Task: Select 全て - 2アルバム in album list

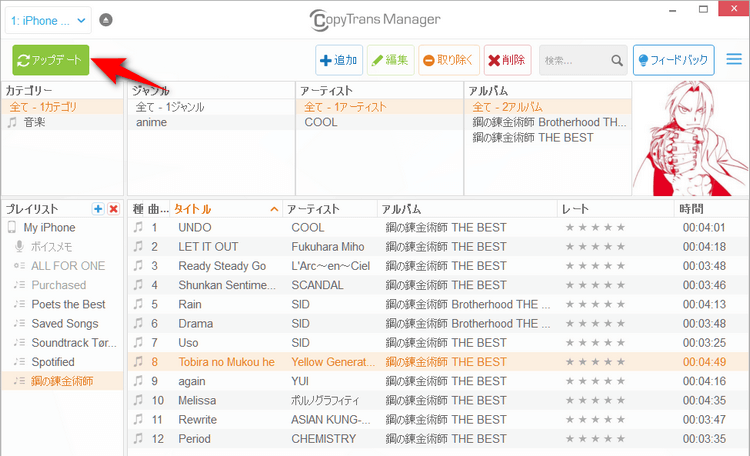Action: pos(548,107)
